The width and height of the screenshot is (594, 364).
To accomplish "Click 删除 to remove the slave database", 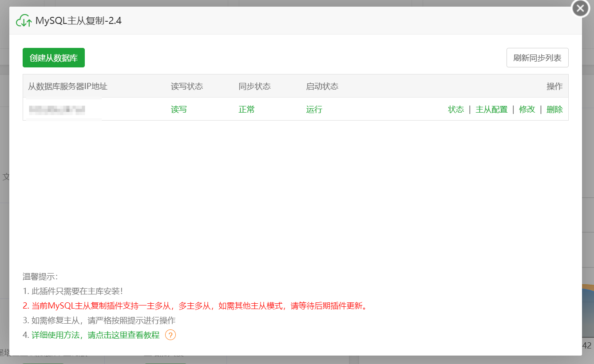I will click(554, 110).
